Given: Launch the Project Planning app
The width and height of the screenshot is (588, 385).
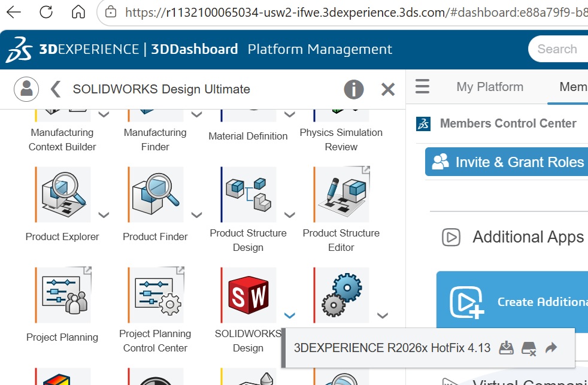Looking at the screenshot, I should pyautogui.click(x=63, y=295).
